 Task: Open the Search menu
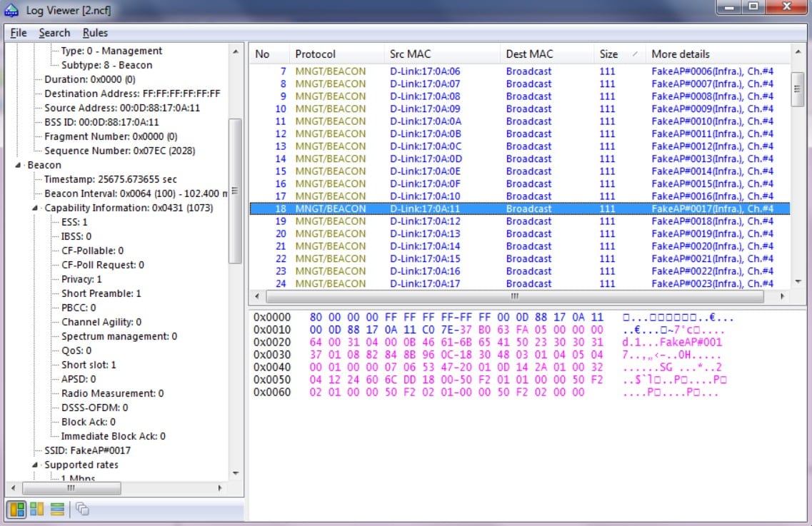54,32
